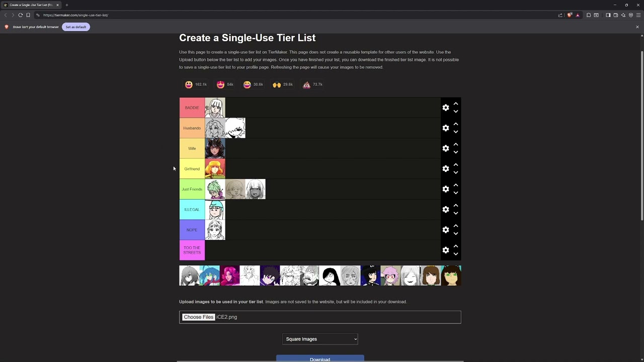Move the BADDIE row down
644x362 pixels.
tap(456, 112)
